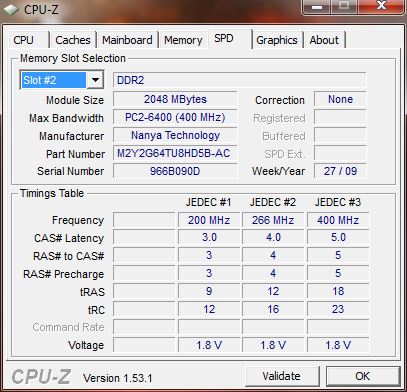
Task: Select the Memory tab
Action: (183, 40)
